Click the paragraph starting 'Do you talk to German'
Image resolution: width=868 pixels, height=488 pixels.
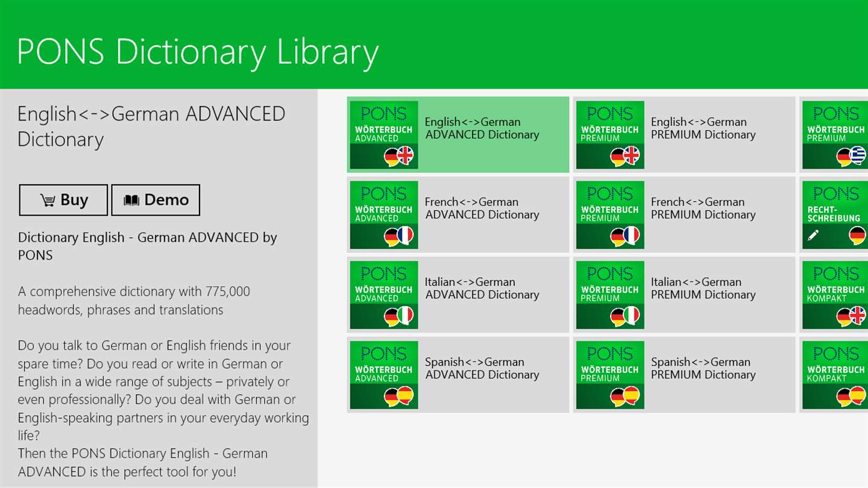click(x=163, y=390)
